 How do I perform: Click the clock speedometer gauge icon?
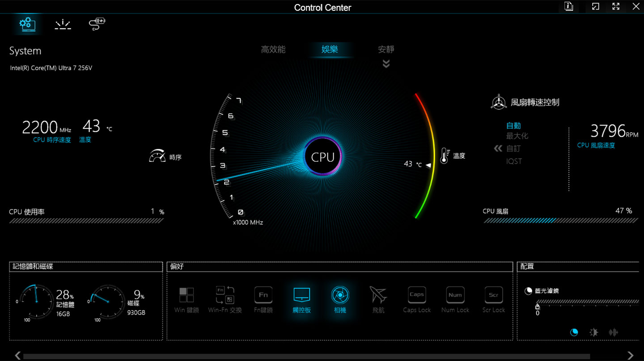(x=157, y=156)
